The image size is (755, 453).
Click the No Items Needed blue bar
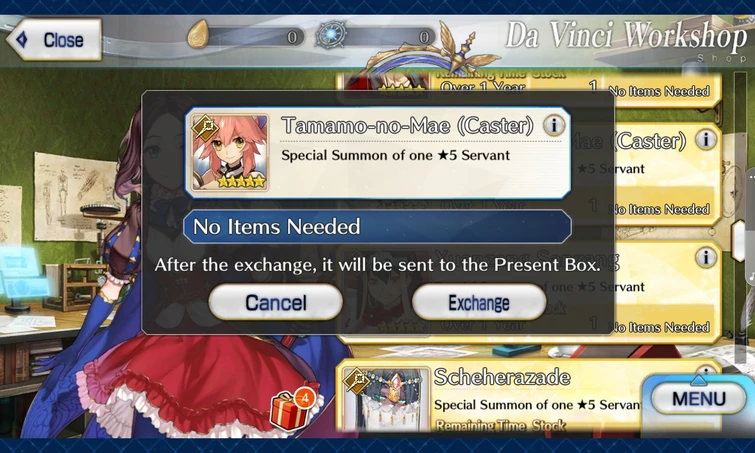378,226
